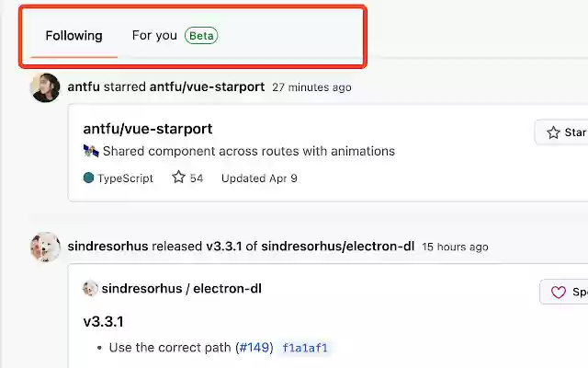588x368 pixels.
Task: Switch to the Following tab
Action: click(x=73, y=36)
